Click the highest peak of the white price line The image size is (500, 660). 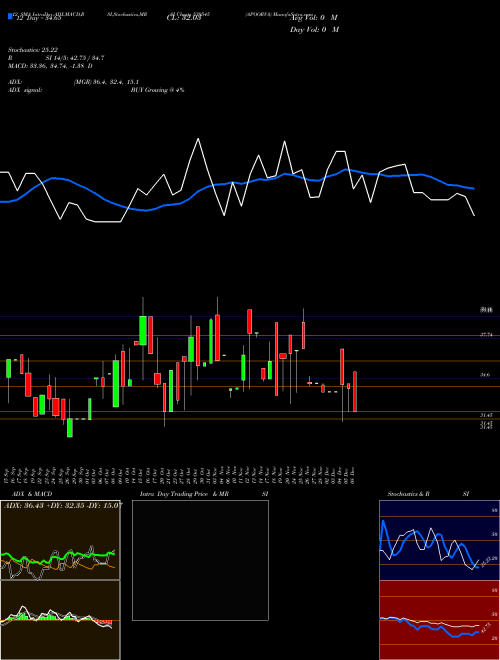click(198, 138)
